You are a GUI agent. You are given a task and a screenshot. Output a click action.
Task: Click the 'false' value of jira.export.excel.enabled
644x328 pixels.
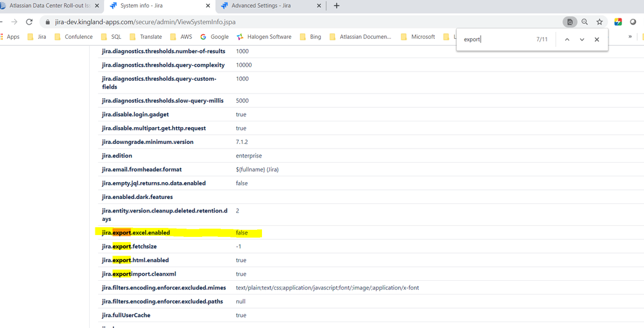[x=242, y=232]
